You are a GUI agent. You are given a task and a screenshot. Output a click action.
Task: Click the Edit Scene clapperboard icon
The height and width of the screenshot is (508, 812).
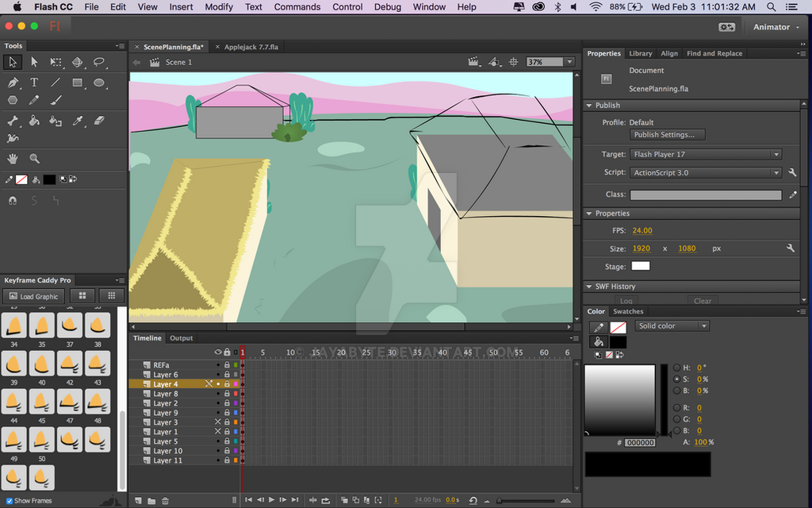point(473,62)
